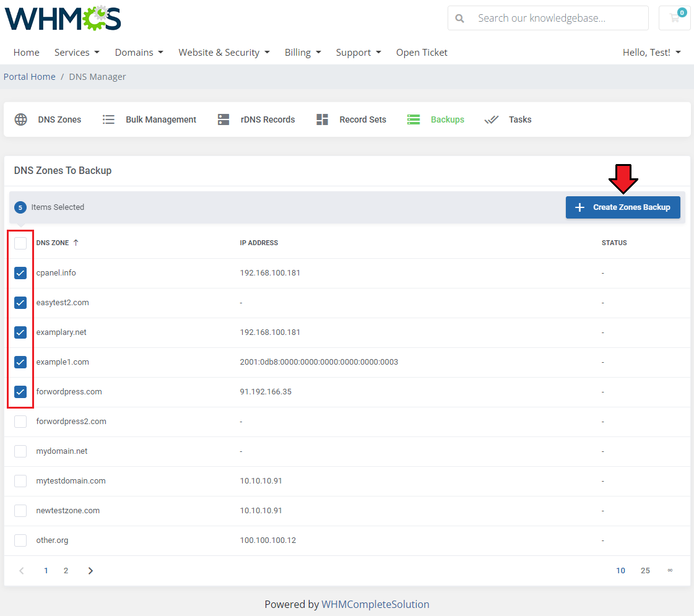The height and width of the screenshot is (616, 694).
Task: Sort by the DNS Zone arrow icon
Action: [76, 243]
